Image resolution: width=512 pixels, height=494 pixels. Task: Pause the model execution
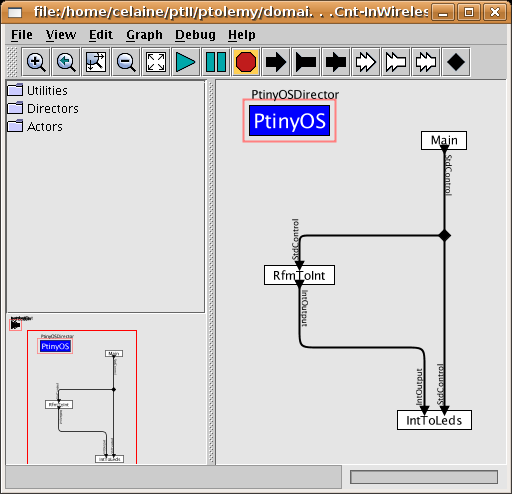(216, 62)
